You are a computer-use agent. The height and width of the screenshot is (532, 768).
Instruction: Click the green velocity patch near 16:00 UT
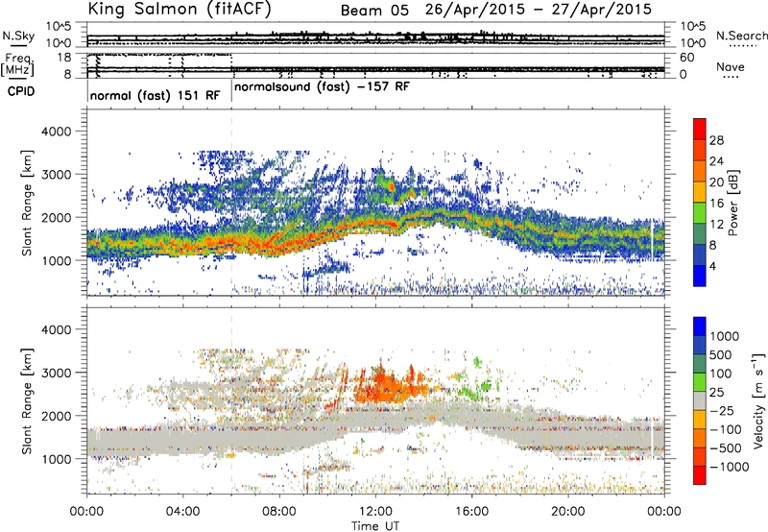pos(474,381)
